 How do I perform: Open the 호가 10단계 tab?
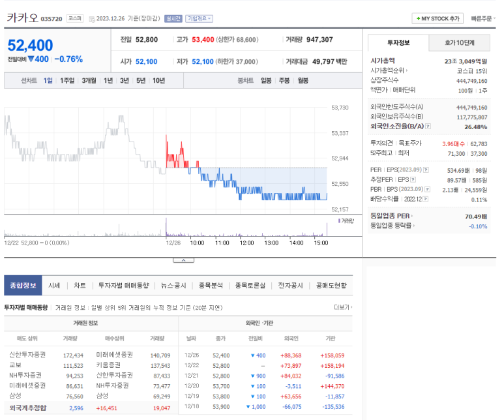tap(459, 43)
